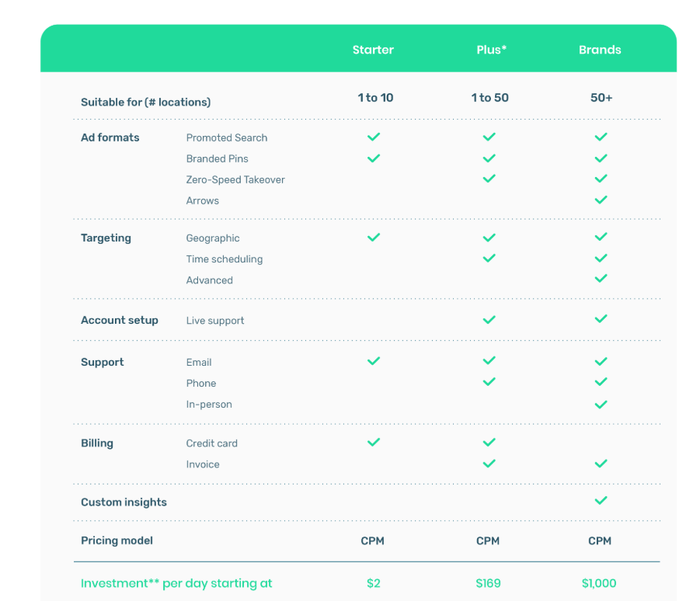The image size is (700, 601).
Task: Click Starter checkmark for Promoted Search
Action: (373, 137)
